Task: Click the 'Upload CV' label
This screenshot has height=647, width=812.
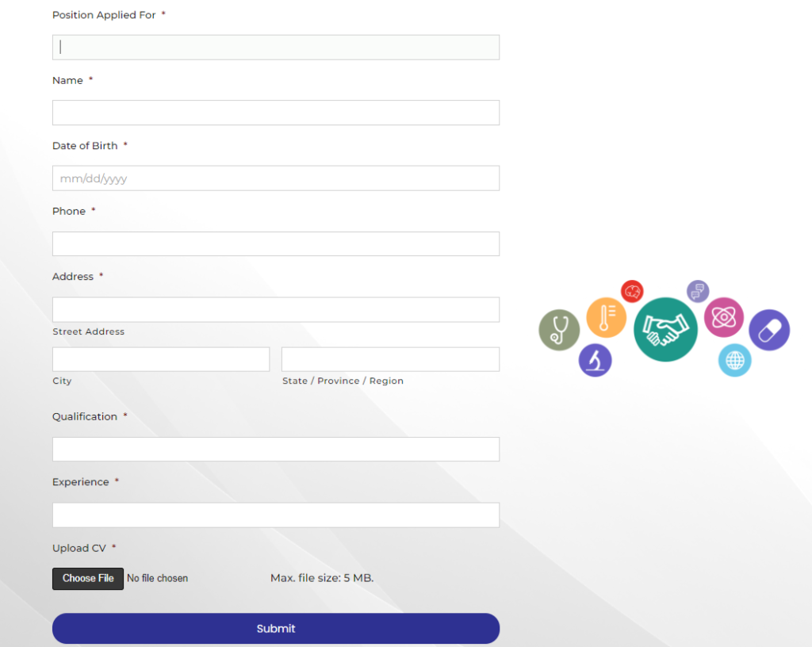Action: (x=79, y=548)
